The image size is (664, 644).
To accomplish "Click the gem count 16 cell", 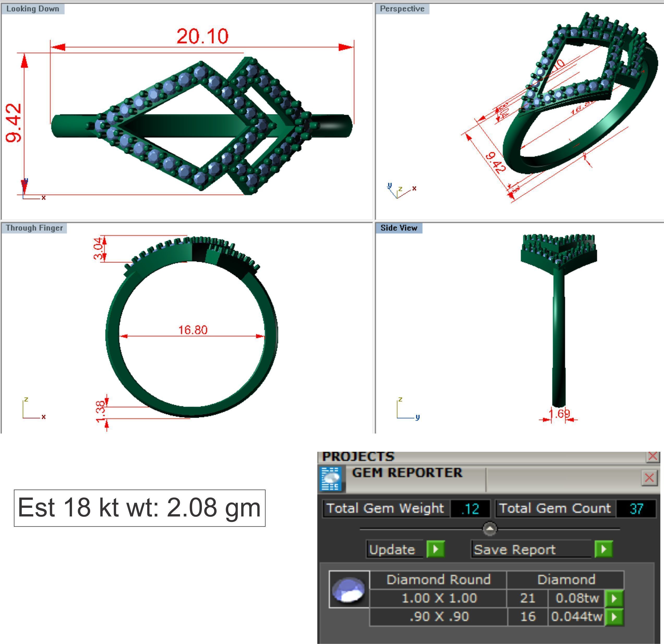I will (528, 617).
